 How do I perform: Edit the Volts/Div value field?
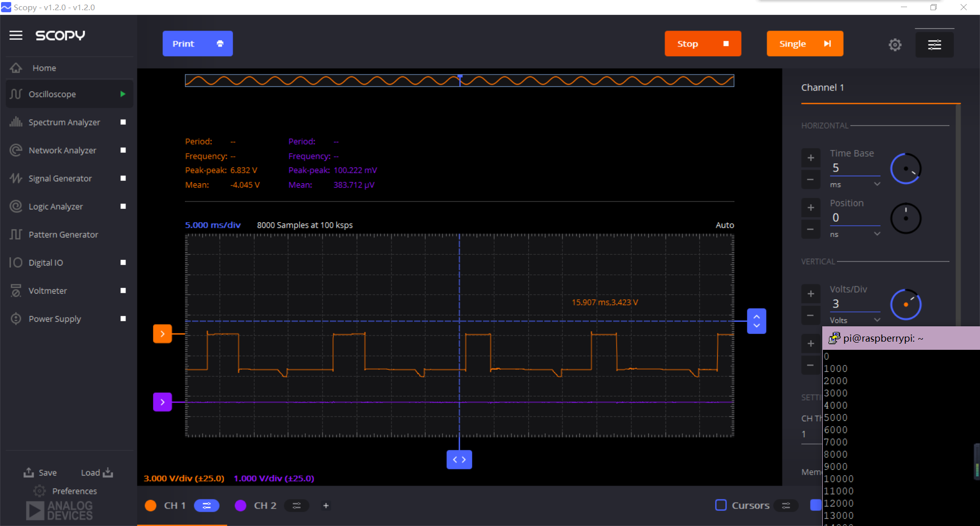tap(855, 304)
